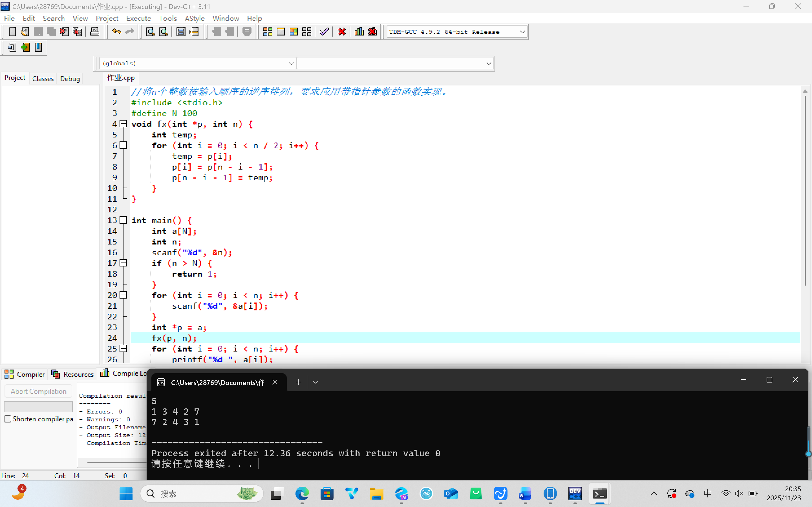Click the Print toolbar icon
812x507 pixels.
95,32
